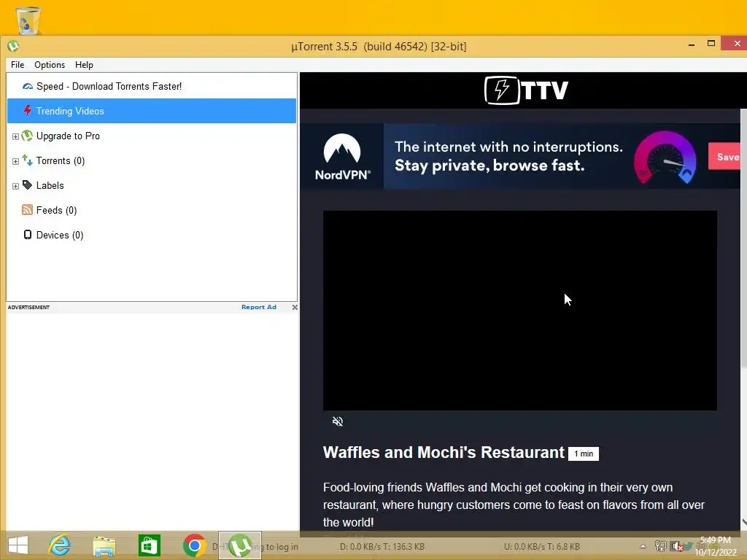Close the advertisement panel
The image size is (747, 560).
[295, 307]
